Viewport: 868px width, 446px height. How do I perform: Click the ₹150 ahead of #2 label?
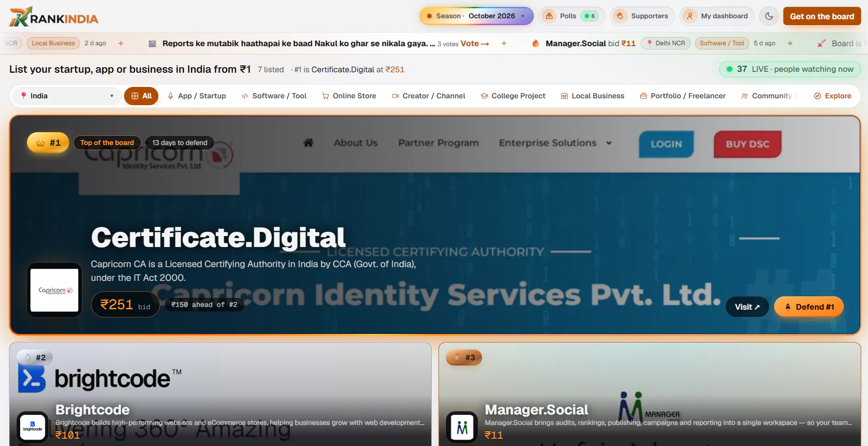[204, 305]
